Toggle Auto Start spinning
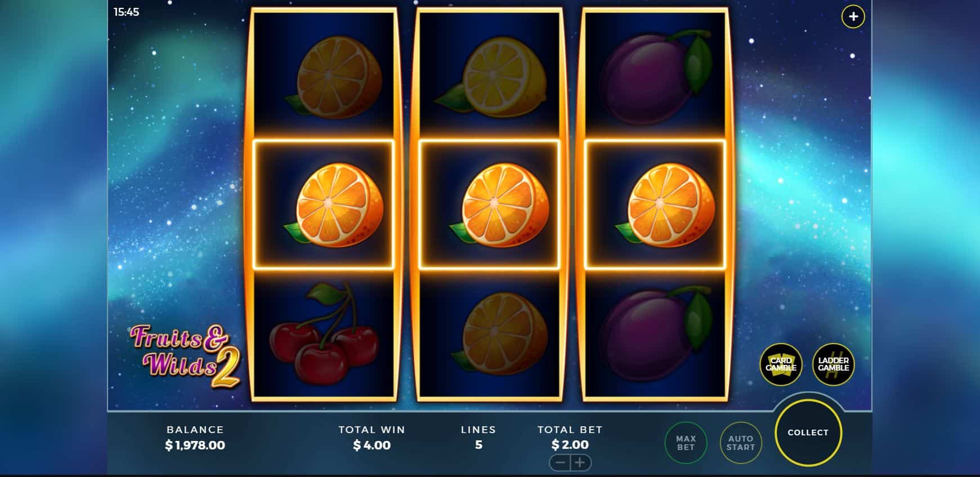980x477 pixels. 740,443
